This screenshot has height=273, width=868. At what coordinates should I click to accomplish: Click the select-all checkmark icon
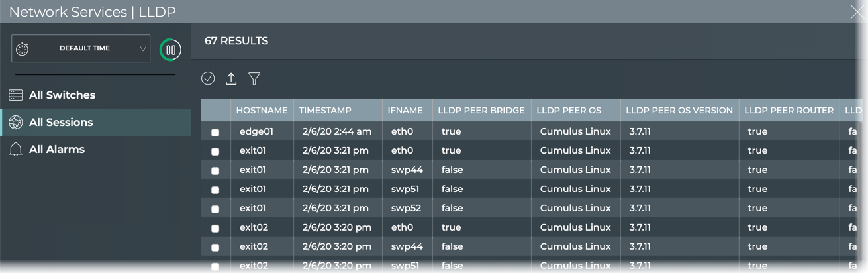[x=208, y=79]
